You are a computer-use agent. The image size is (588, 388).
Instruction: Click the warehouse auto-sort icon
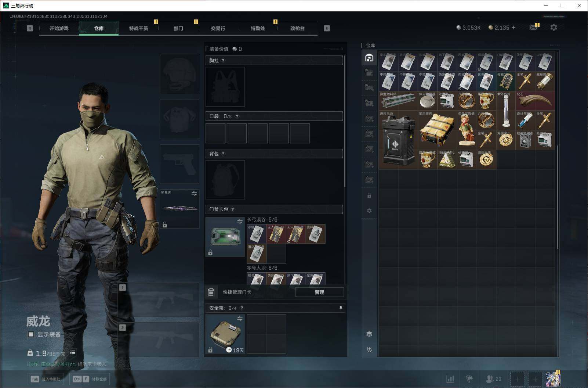(x=369, y=349)
